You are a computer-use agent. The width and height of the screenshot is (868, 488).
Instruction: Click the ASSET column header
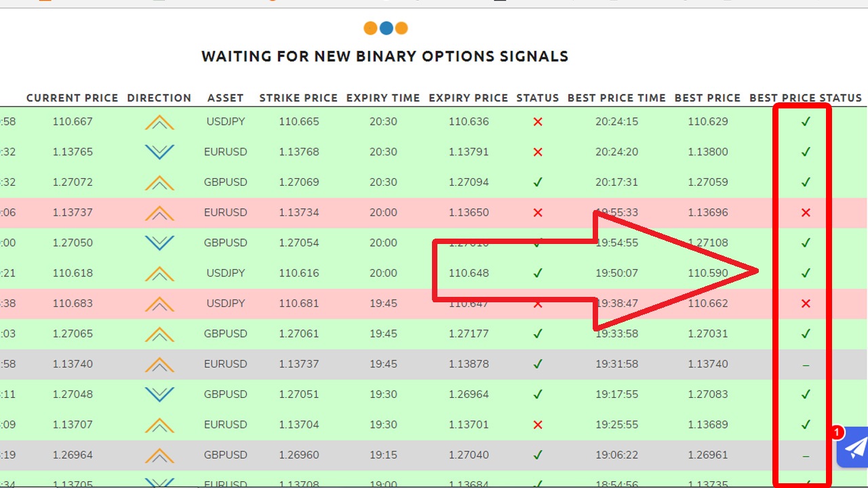coord(225,98)
